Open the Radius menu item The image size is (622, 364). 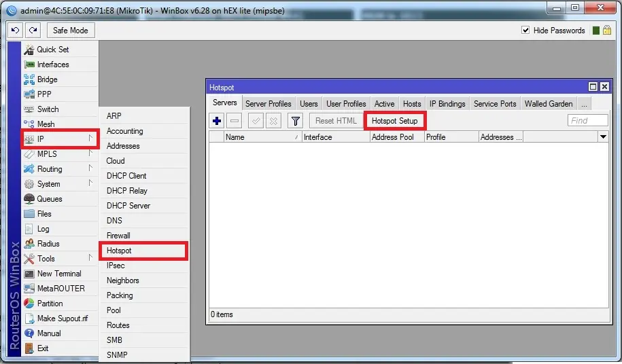[60, 244]
